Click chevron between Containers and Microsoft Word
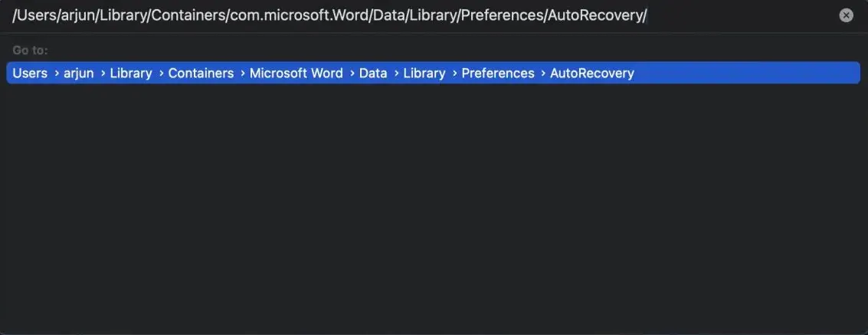Screen dimensions: 868x335 242,74
